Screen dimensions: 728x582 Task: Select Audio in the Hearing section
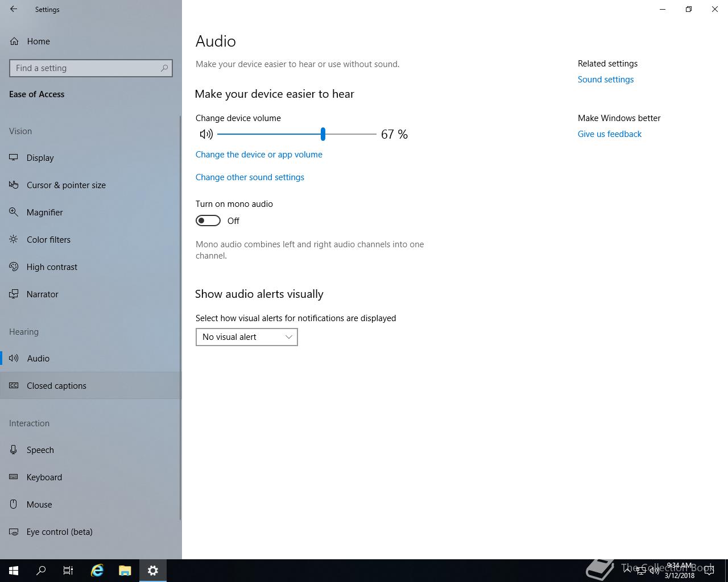pos(91,359)
